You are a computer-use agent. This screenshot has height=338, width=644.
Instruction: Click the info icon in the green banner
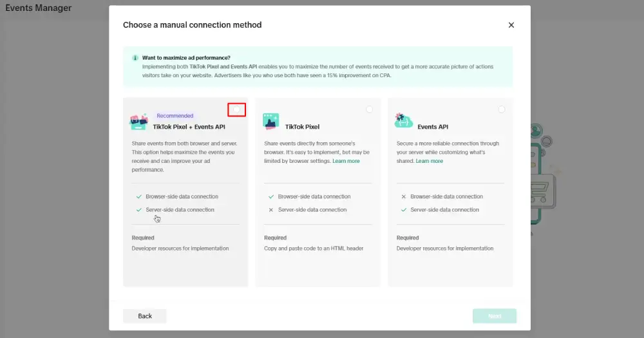(x=135, y=57)
